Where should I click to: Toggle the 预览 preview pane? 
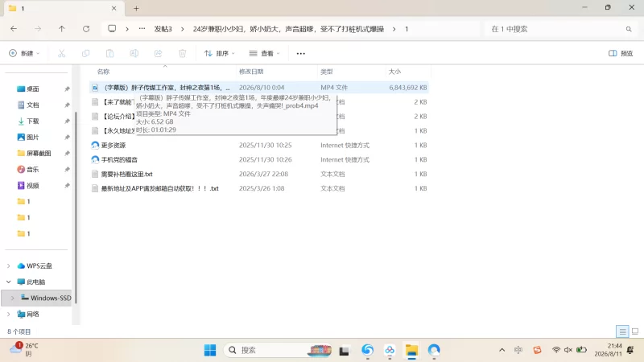[621, 53]
